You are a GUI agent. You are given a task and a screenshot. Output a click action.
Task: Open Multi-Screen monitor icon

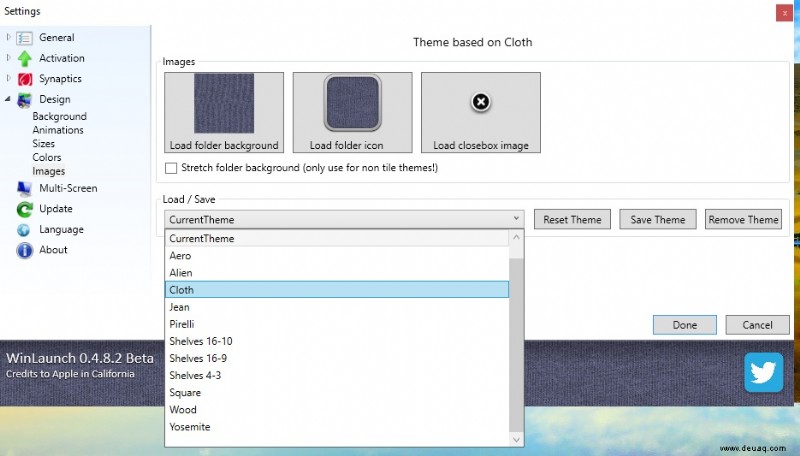tap(24, 189)
